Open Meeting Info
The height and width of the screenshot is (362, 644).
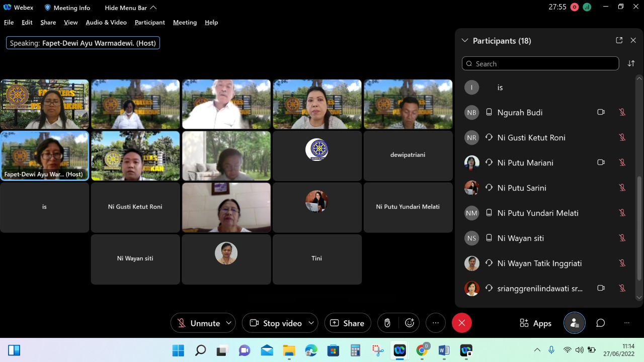coord(67,8)
